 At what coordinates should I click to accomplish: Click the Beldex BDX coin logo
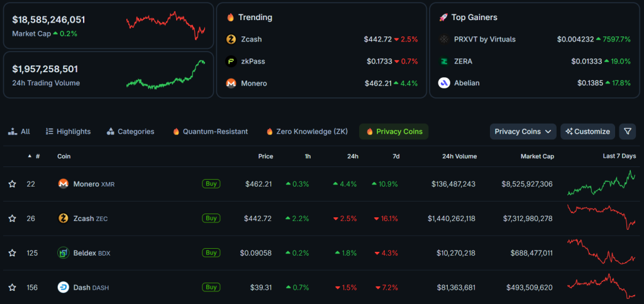click(x=63, y=253)
